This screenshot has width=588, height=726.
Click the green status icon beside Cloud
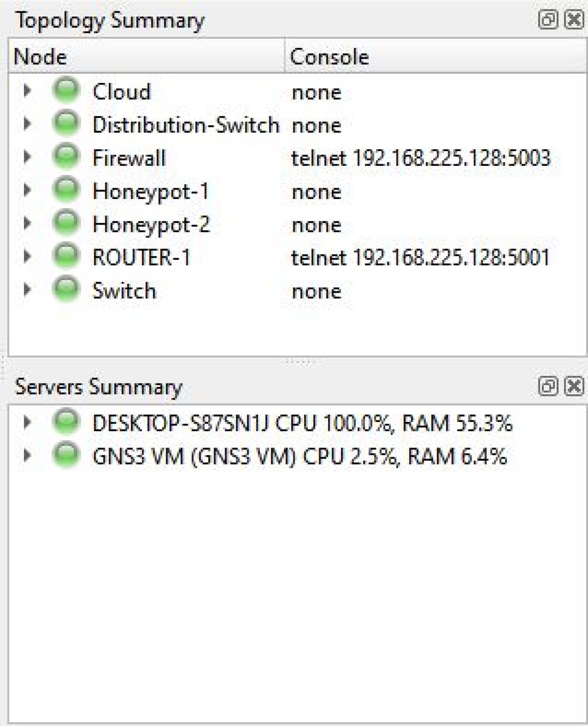[66, 89]
